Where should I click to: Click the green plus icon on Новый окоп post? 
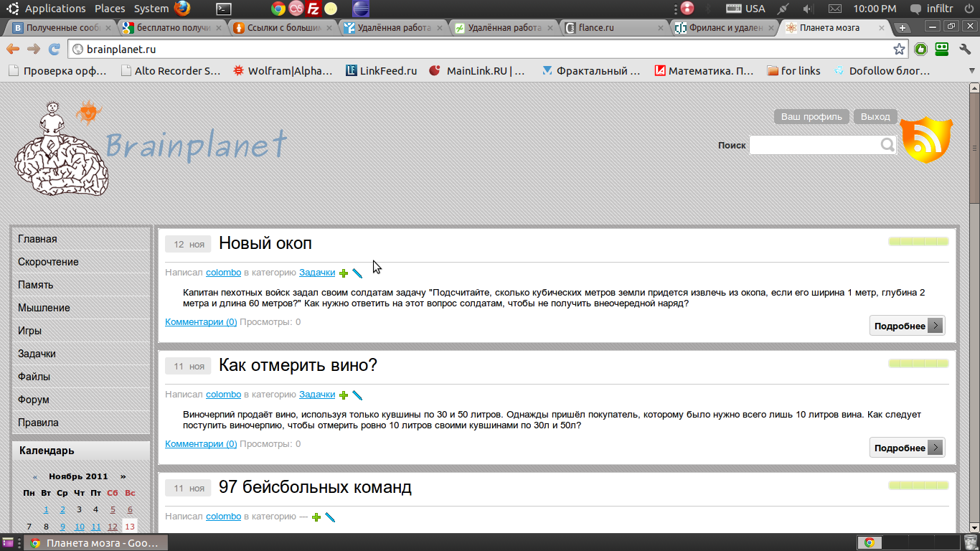click(344, 273)
